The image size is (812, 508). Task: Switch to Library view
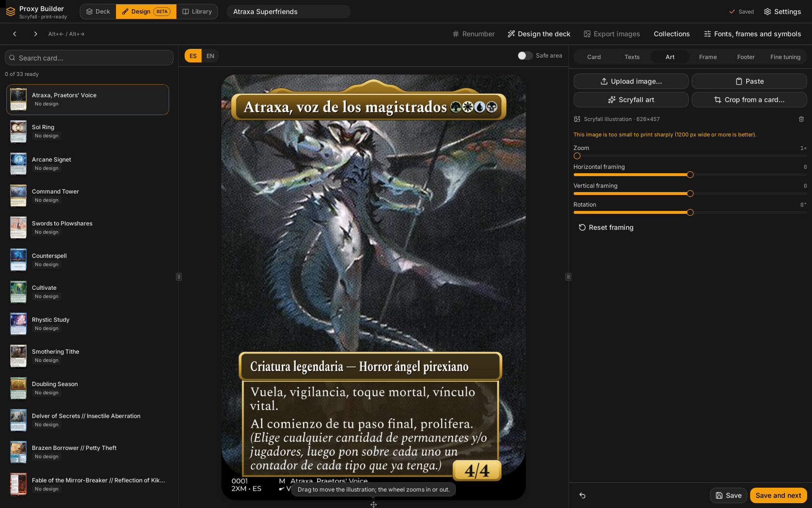click(x=197, y=12)
